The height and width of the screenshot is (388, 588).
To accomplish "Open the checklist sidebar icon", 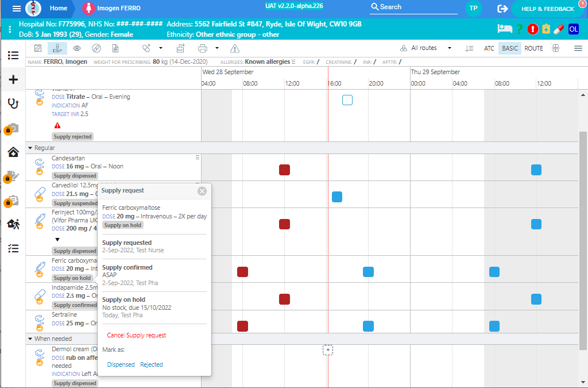I will (13, 248).
